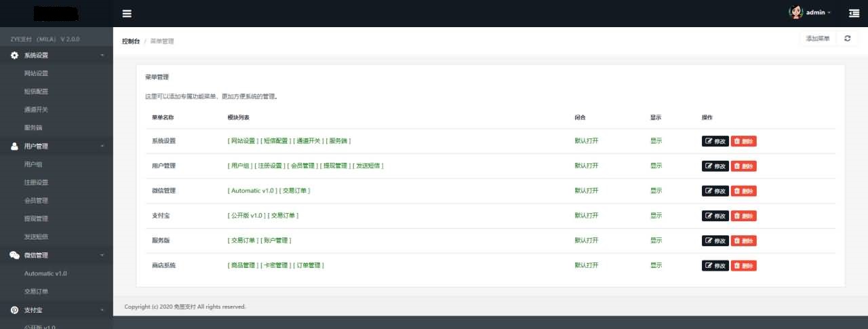Click 删除 for the 商店系统 row

click(x=744, y=266)
